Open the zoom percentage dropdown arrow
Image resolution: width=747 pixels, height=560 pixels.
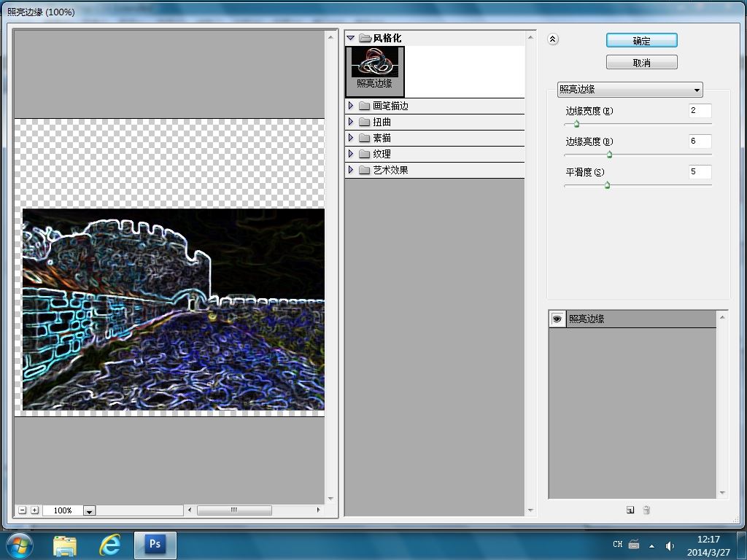[89, 510]
